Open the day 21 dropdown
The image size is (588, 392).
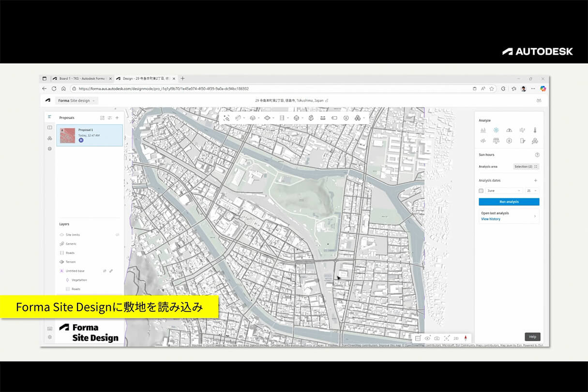point(532,191)
